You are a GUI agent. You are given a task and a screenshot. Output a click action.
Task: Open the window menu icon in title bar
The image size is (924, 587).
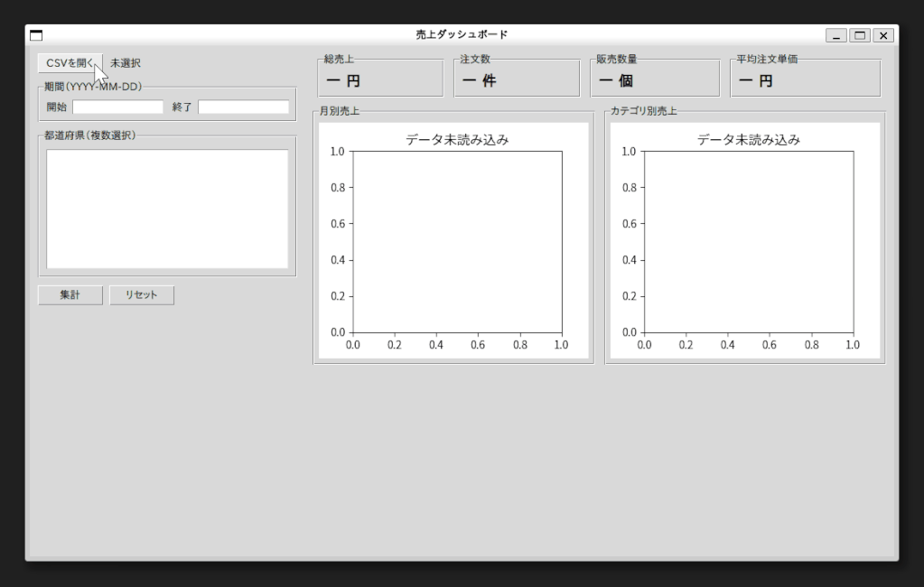tap(36, 35)
